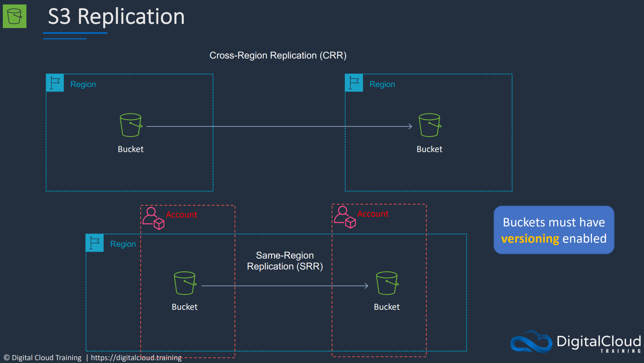
Task: Click the destination account user icon
Action: coord(345,217)
